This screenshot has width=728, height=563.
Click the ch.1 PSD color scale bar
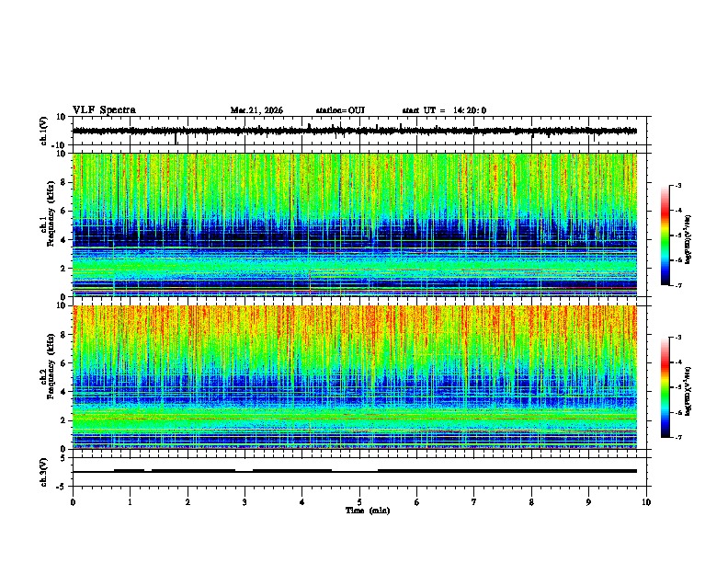pyautogui.click(x=665, y=236)
